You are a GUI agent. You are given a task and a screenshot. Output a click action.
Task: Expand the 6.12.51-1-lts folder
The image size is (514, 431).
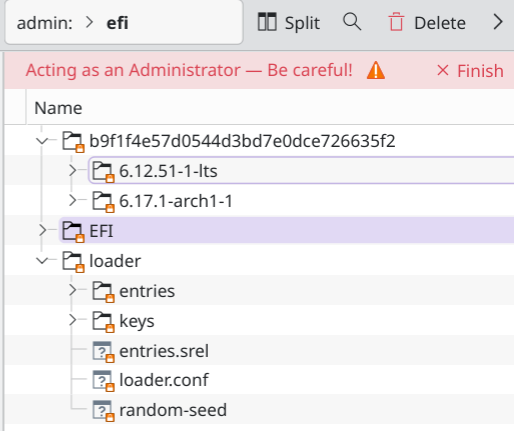click(72, 170)
